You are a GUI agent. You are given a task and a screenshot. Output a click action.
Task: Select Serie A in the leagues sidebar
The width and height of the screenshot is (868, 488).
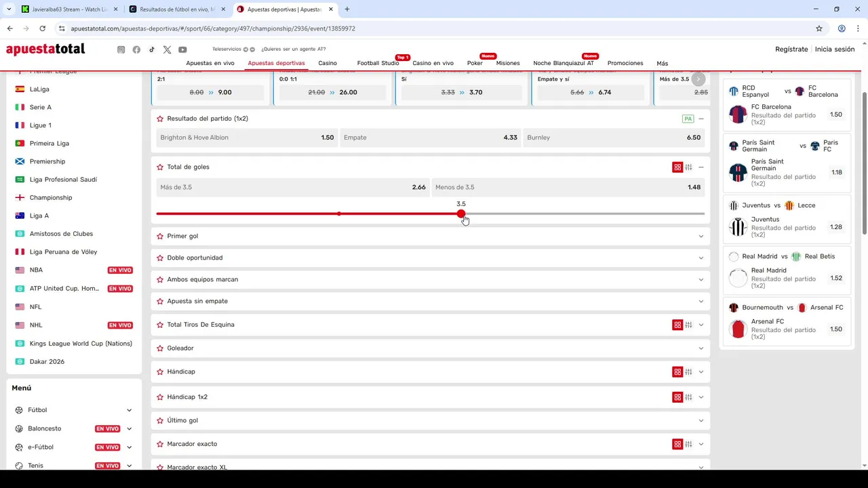click(x=40, y=107)
